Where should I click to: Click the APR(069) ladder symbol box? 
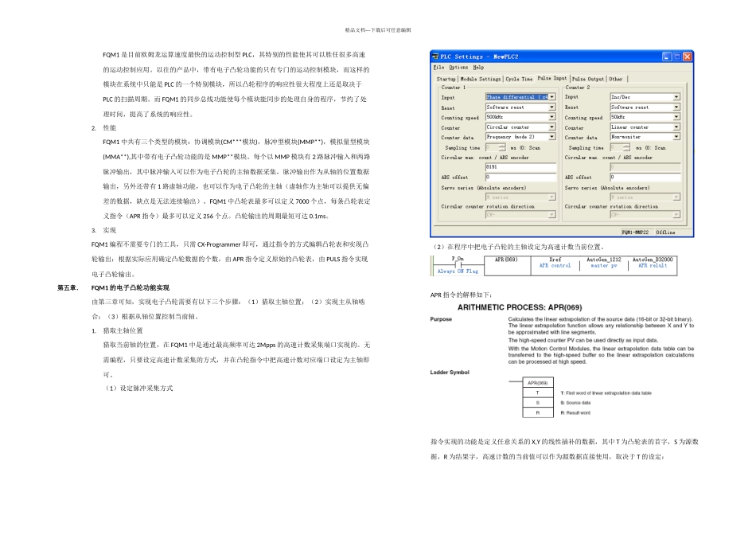click(x=538, y=383)
